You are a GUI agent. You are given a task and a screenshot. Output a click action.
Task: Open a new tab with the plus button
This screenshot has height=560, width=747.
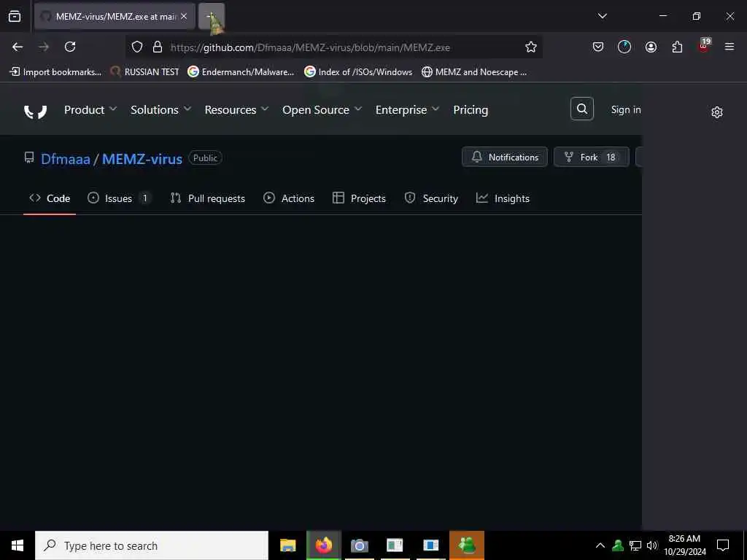212,16
